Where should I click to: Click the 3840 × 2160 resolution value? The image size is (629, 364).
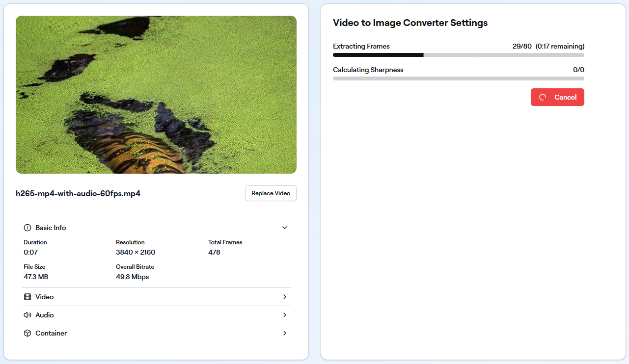[x=136, y=252]
